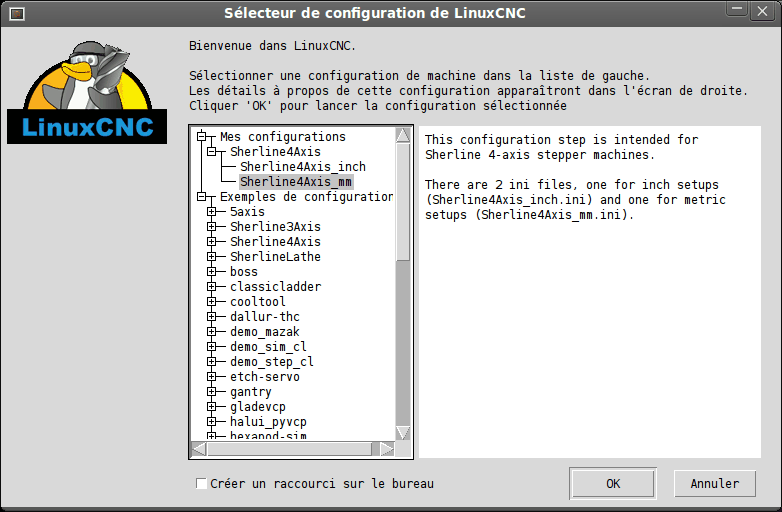The width and height of the screenshot is (782, 512).
Task: Expand the Sherline3Axis example node
Action: pyautogui.click(x=211, y=226)
